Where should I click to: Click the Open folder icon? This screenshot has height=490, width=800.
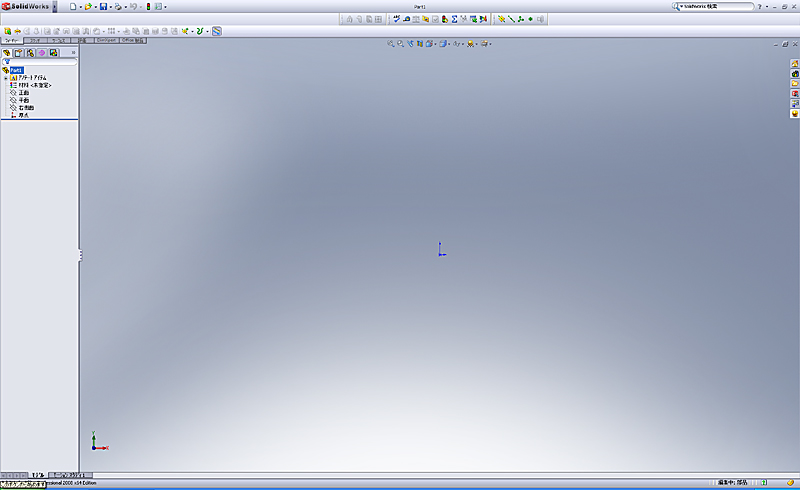[x=88, y=7]
